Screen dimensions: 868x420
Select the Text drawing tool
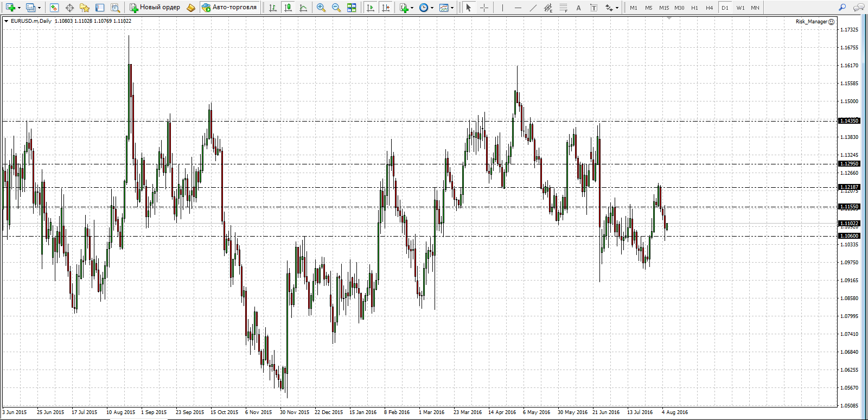click(x=578, y=8)
